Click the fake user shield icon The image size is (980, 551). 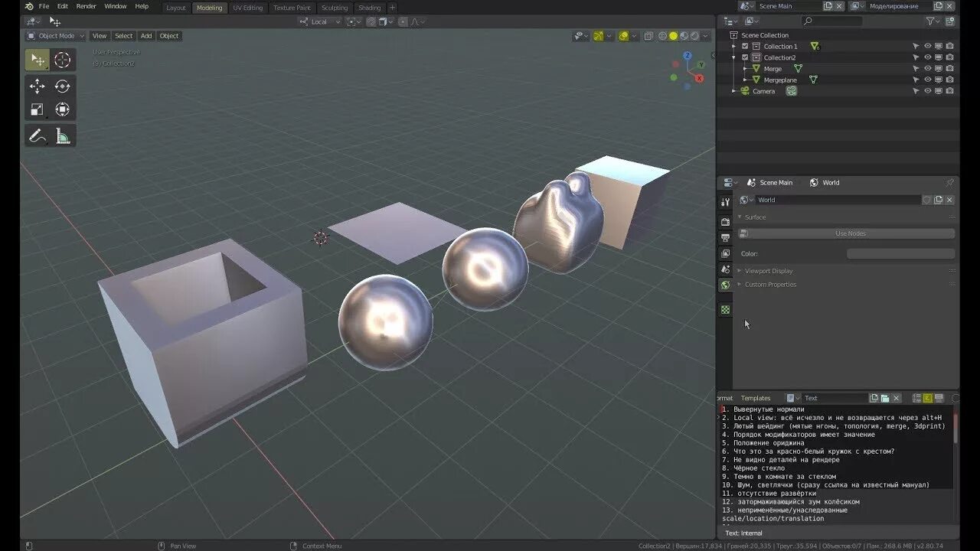pos(926,200)
